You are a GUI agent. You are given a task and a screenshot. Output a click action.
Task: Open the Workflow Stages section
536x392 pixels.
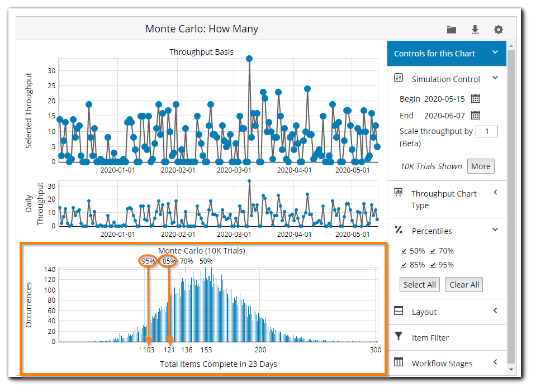442,364
